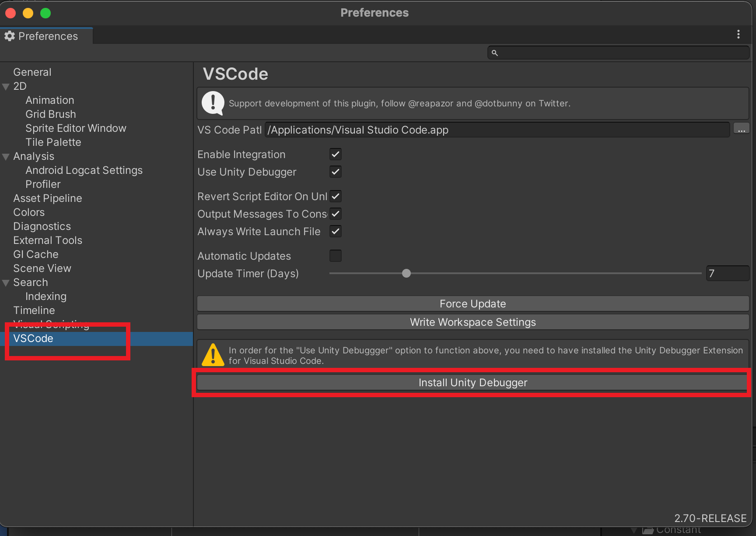Click the green zoom window button

pos(45,13)
